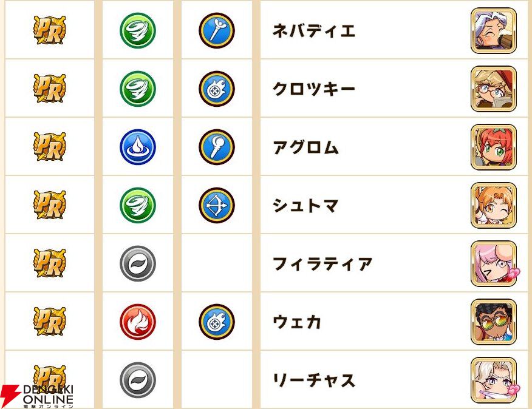Screen dimensions: 532x409
Task: Open the アグロム red-haired portrait thumbnail
Action: coord(493,147)
